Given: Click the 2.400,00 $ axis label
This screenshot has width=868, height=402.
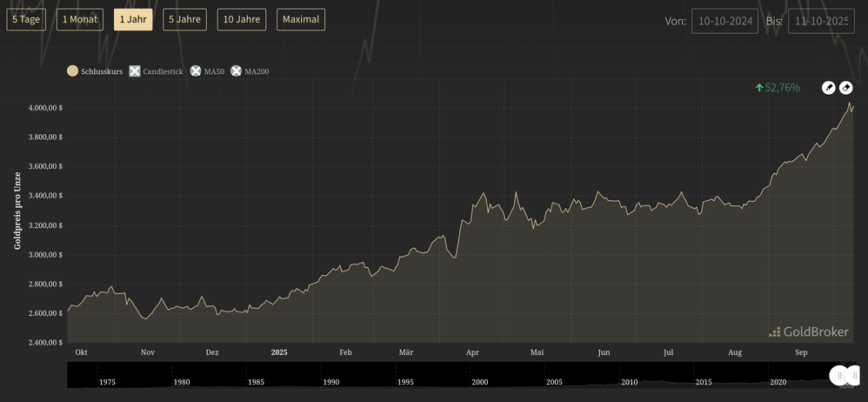Looking at the screenshot, I should point(45,343).
